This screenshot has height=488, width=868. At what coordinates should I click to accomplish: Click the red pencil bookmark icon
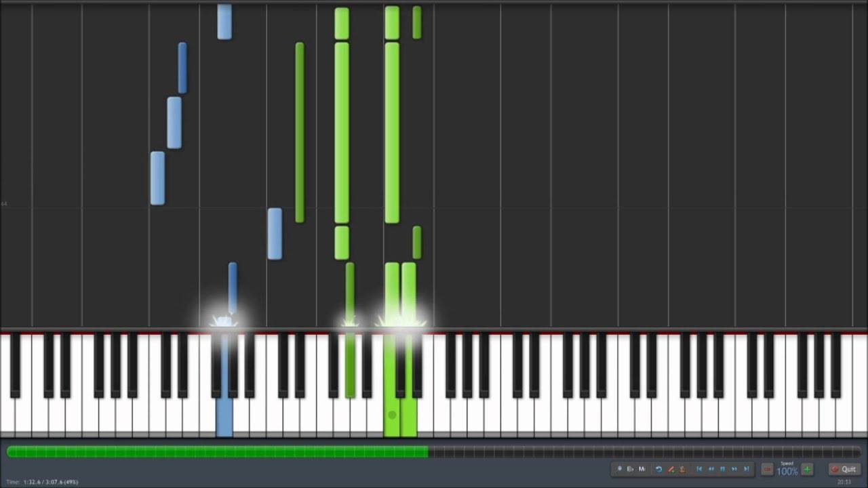671,469
